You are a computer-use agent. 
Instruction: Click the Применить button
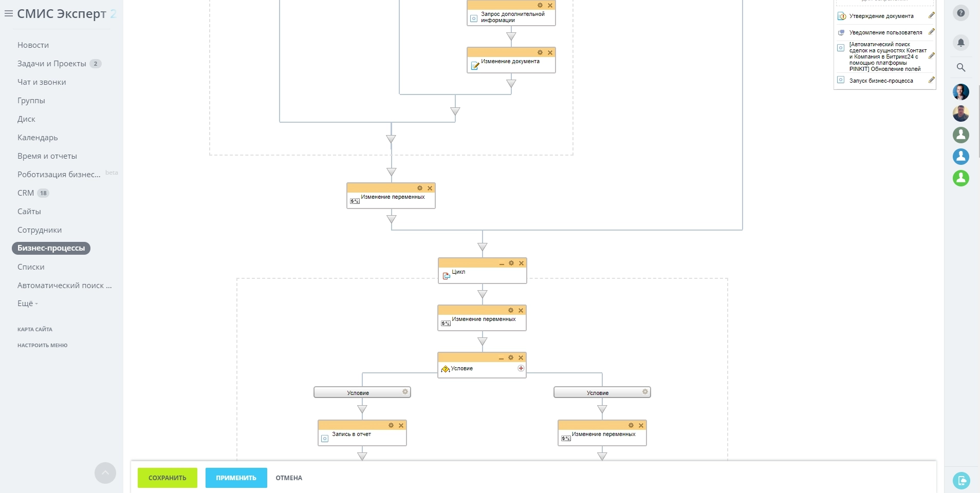click(x=236, y=478)
